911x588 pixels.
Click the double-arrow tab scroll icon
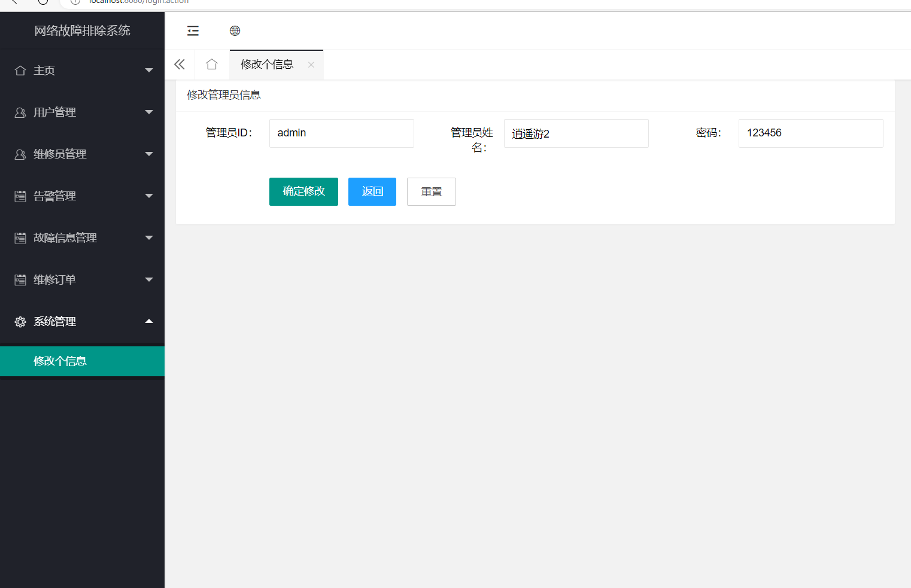click(179, 64)
